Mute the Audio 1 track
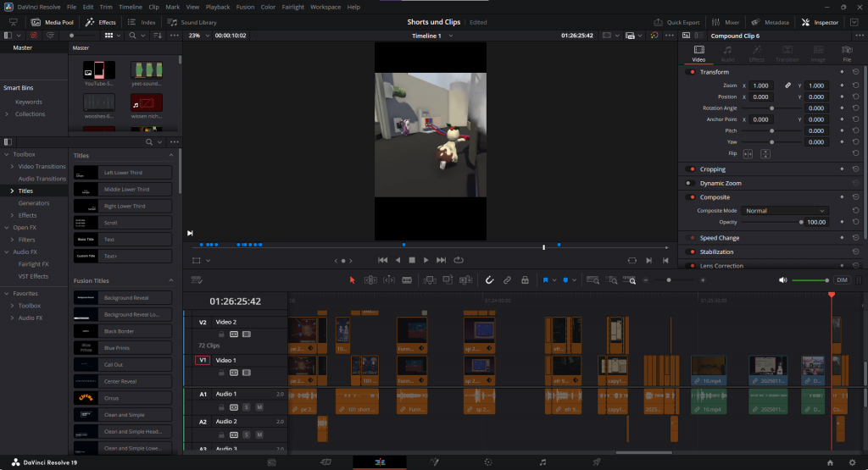The width and height of the screenshot is (868, 470). (259, 407)
